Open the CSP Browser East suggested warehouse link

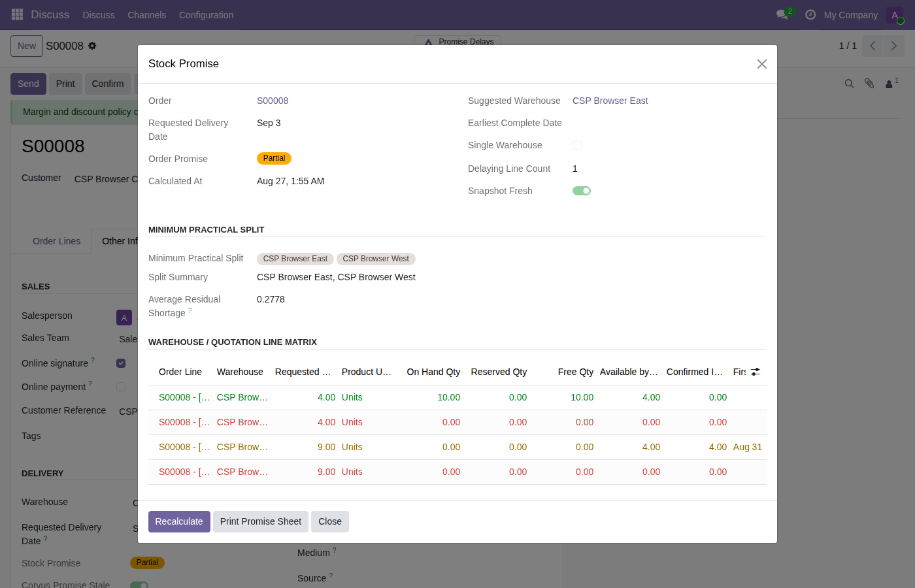610,101
